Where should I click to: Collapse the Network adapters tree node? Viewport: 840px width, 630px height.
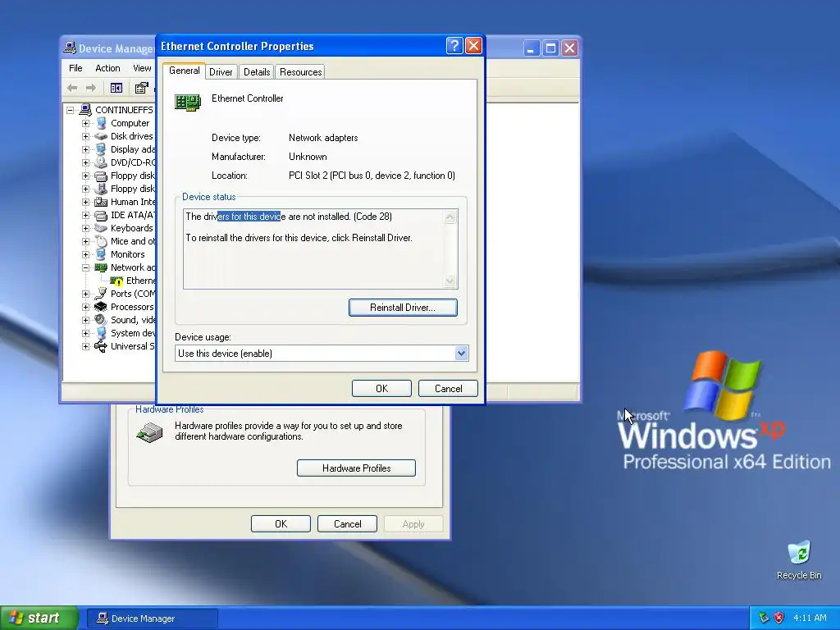pos(85,267)
